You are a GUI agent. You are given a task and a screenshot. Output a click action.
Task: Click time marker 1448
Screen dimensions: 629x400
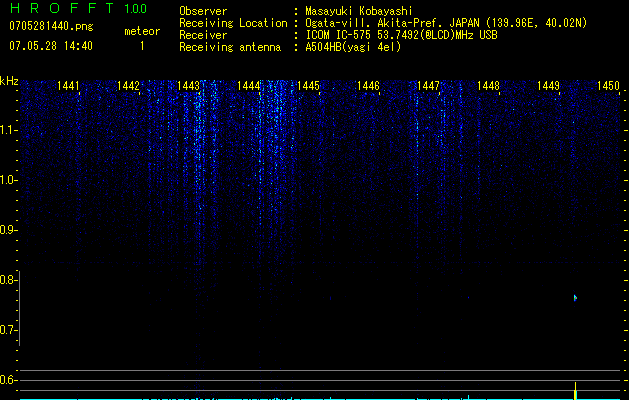[x=488, y=86]
